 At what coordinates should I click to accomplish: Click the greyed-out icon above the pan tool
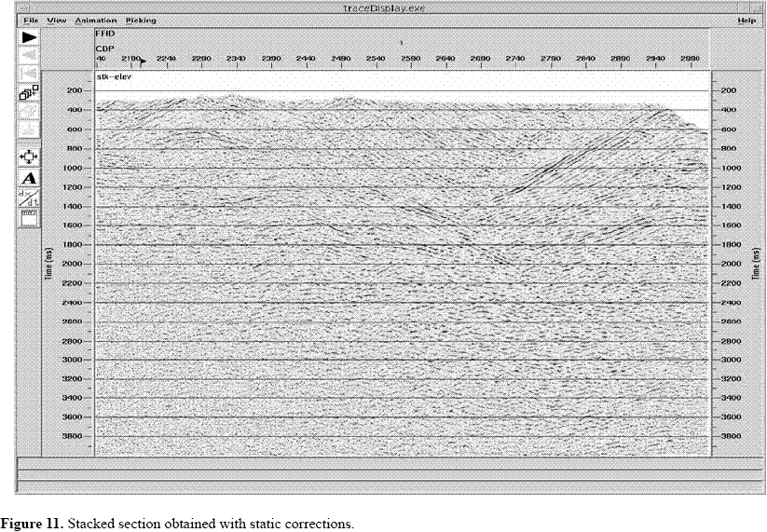29,130
